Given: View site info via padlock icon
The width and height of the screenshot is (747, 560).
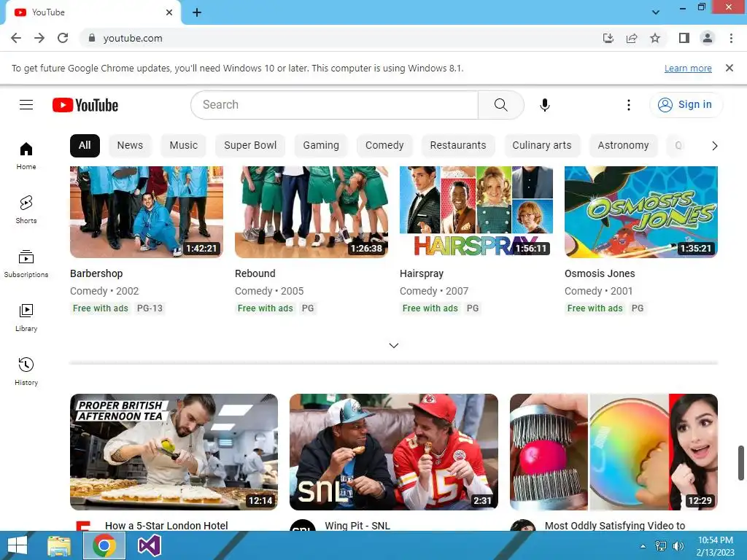Looking at the screenshot, I should [92, 38].
